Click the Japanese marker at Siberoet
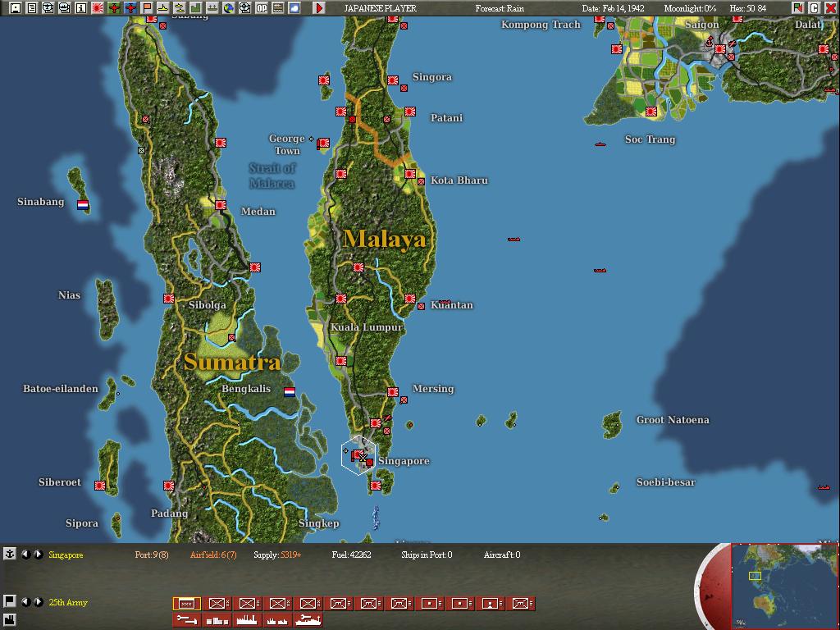Viewport: 840px width, 630px height. [x=100, y=486]
